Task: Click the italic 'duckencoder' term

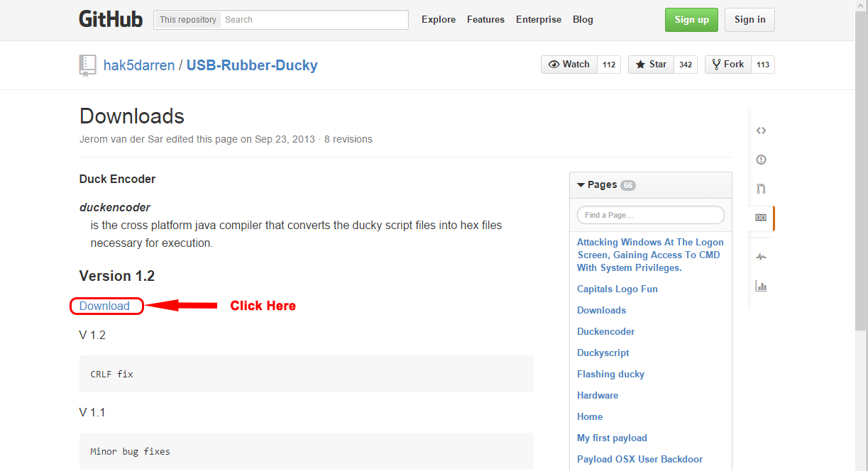Action: coord(115,208)
